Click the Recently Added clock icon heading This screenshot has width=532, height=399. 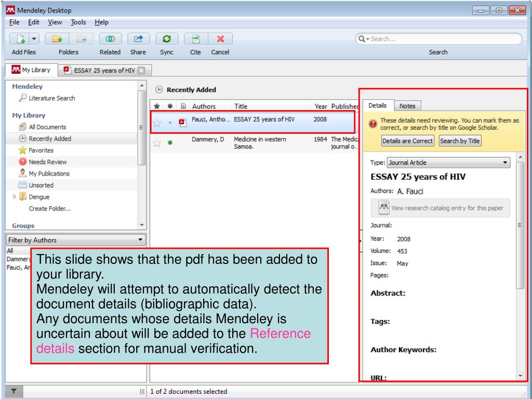point(159,89)
